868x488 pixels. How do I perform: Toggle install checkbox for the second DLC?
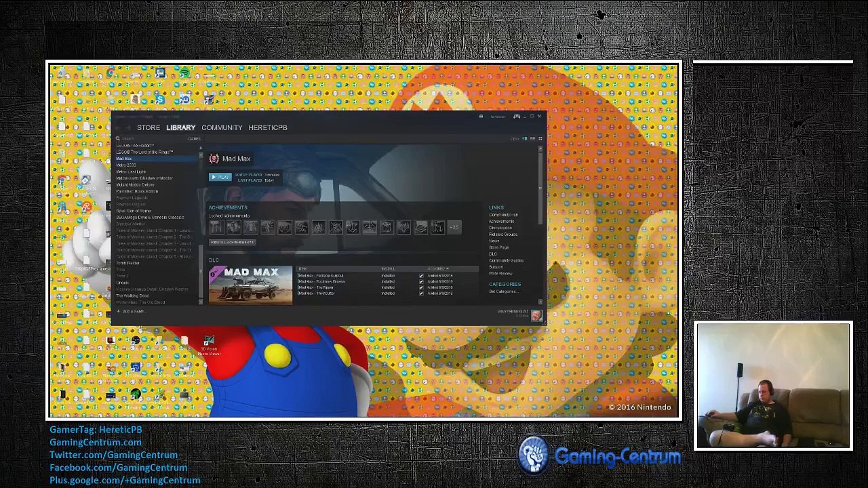[421, 281]
